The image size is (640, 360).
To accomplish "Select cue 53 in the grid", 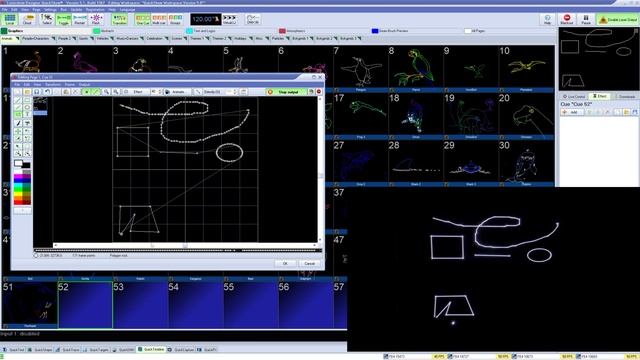I will [140, 304].
